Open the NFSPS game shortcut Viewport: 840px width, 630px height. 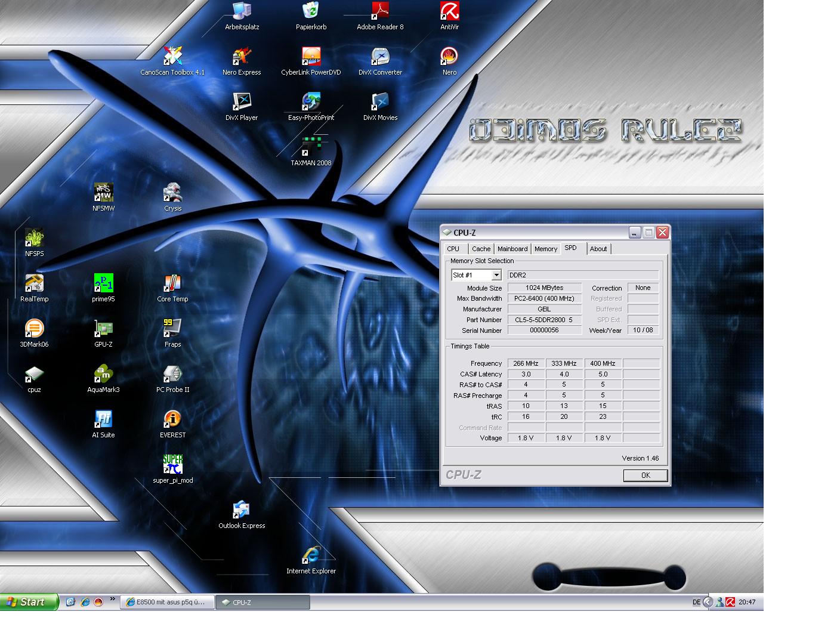click(x=34, y=243)
